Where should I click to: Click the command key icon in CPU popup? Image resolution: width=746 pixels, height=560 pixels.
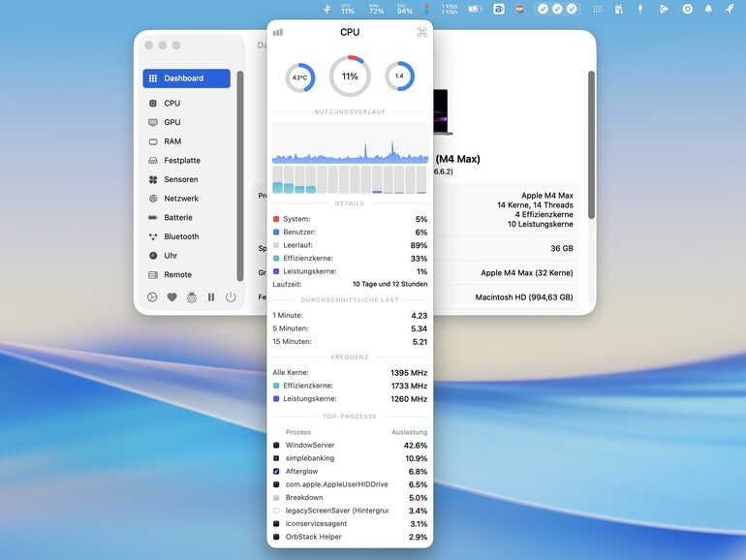pyautogui.click(x=422, y=32)
